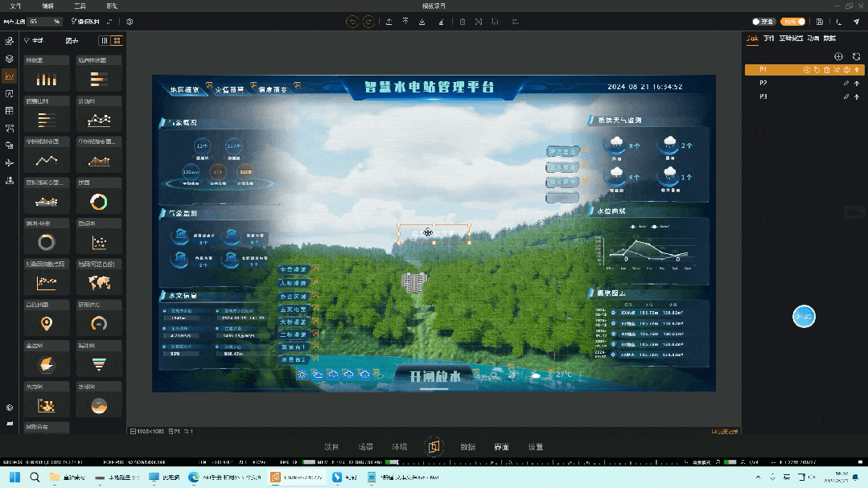Click the edit pencil icon on P2

(845, 83)
